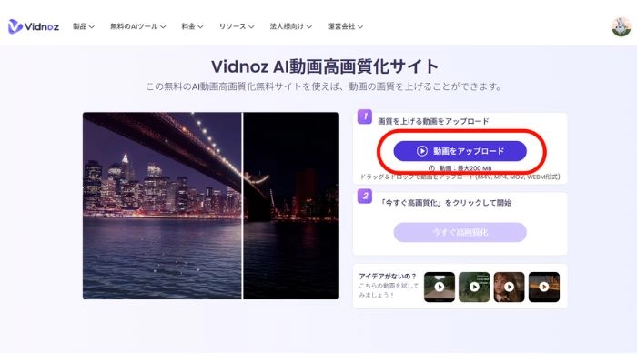Image resolution: width=637 pixels, height=364 pixels.
Task: Open the 製品 menu
Action: pos(84,26)
